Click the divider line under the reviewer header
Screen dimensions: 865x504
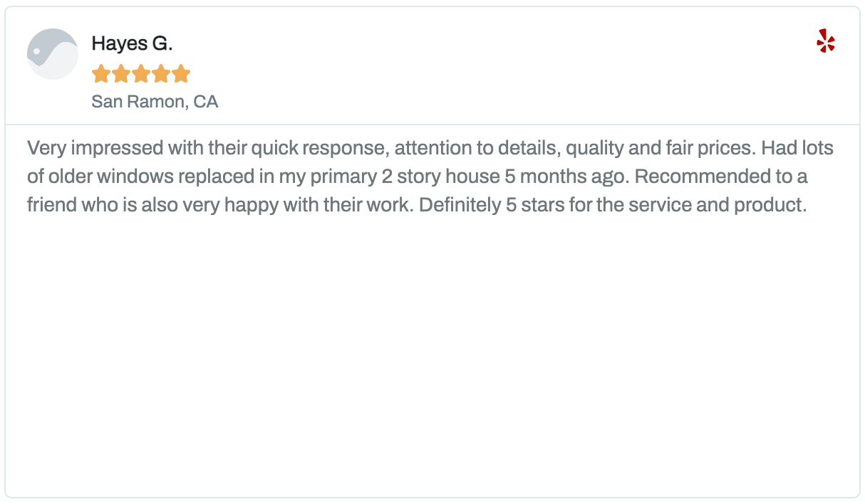tap(432, 125)
